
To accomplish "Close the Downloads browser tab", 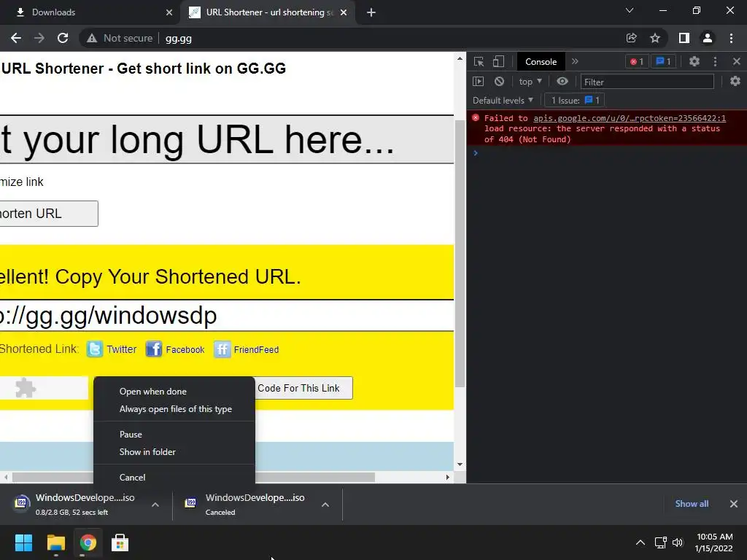I will click(x=169, y=12).
